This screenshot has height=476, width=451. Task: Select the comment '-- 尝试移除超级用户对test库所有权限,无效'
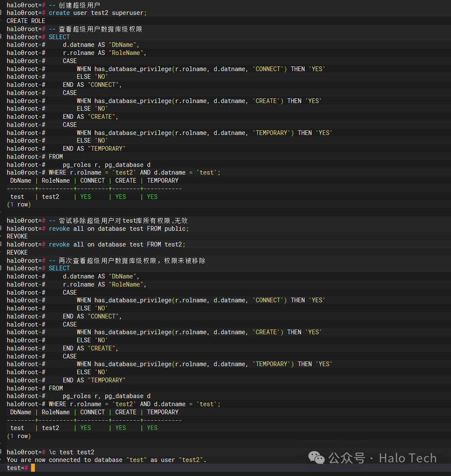pyautogui.click(x=118, y=221)
